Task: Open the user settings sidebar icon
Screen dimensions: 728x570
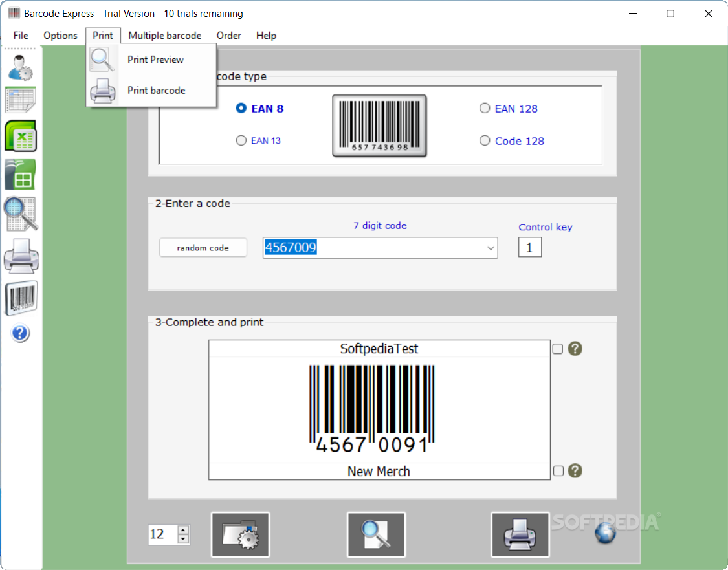Action: coord(21,67)
